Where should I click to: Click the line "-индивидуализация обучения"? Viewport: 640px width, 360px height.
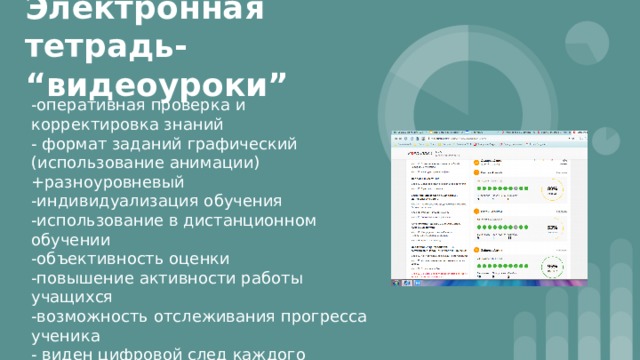[x=156, y=201]
